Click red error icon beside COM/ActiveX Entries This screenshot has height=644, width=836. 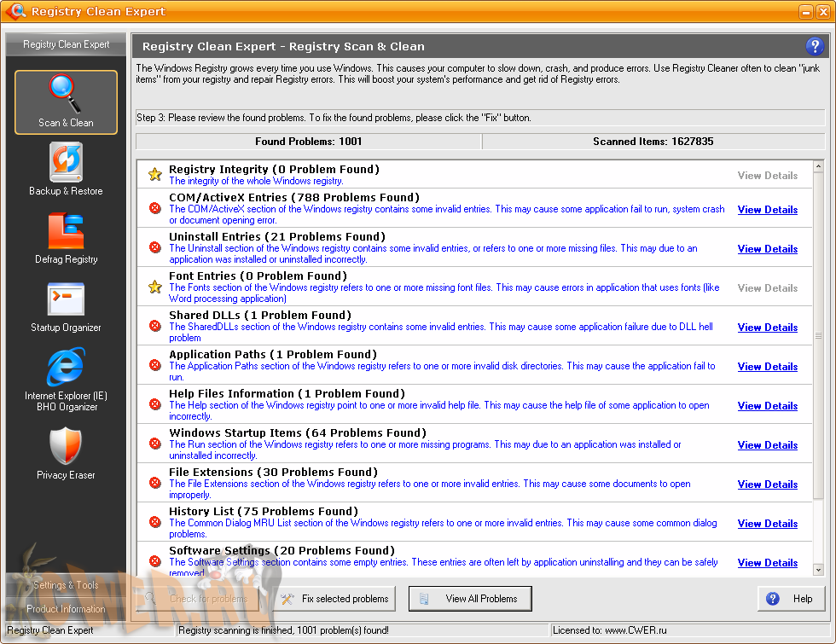(155, 208)
